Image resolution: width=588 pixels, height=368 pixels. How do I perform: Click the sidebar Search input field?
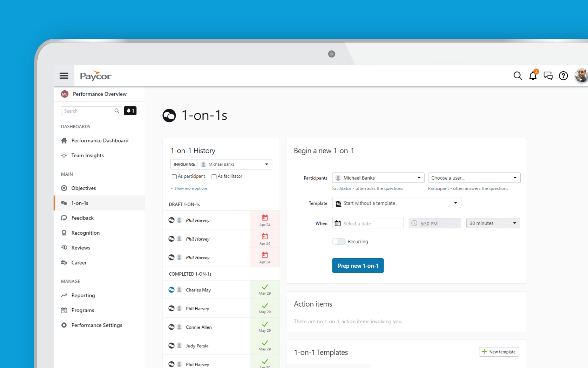tap(91, 111)
